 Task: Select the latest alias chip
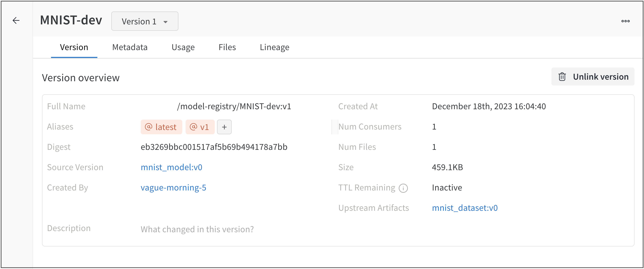tap(161, 127)
